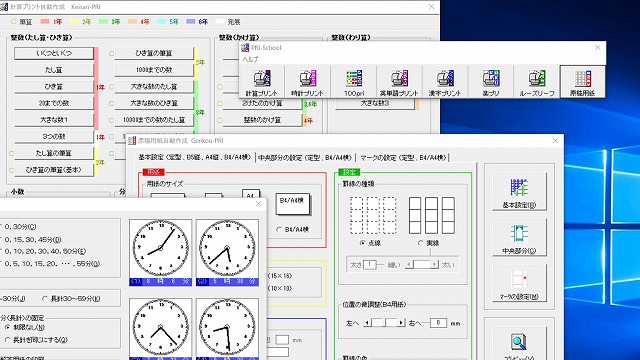
Task: Select the B4/A4横 paper size picture
Action: click(292, 204)
